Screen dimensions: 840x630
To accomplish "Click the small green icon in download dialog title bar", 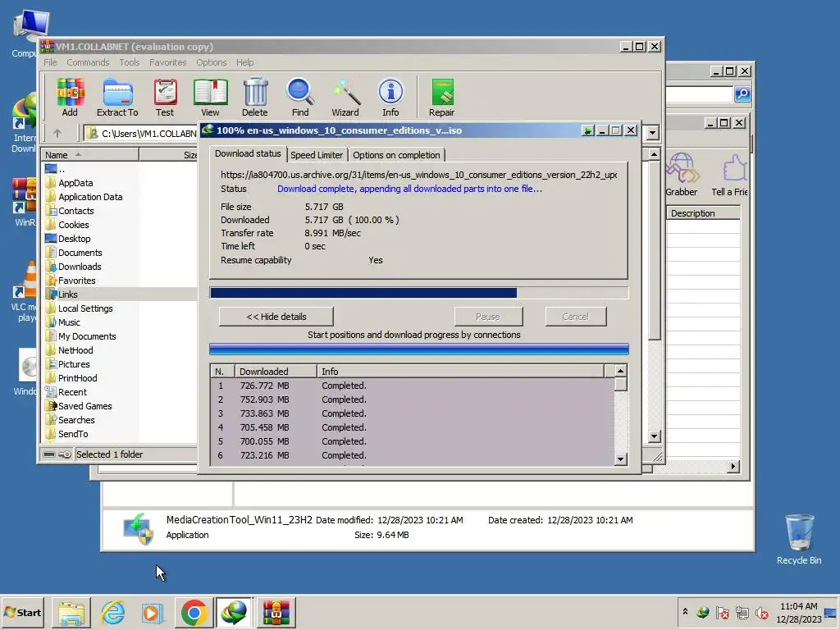I will pyautogui.click(x=587, y=130).
